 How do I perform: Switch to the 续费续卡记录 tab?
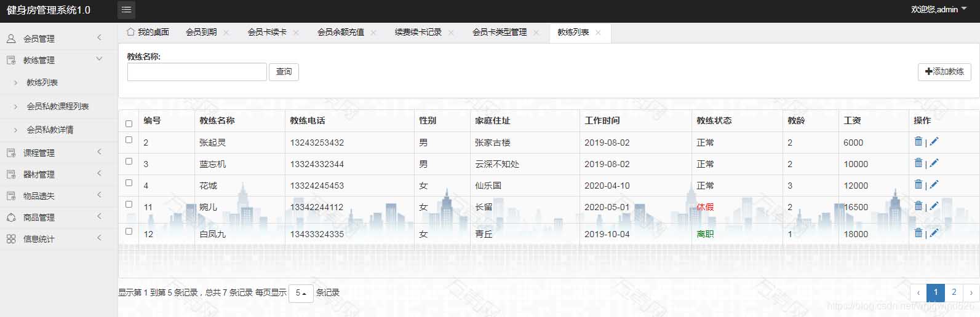pos(418,32)
